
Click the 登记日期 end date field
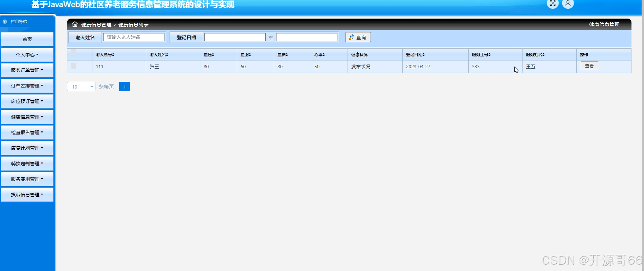(307, 37)
